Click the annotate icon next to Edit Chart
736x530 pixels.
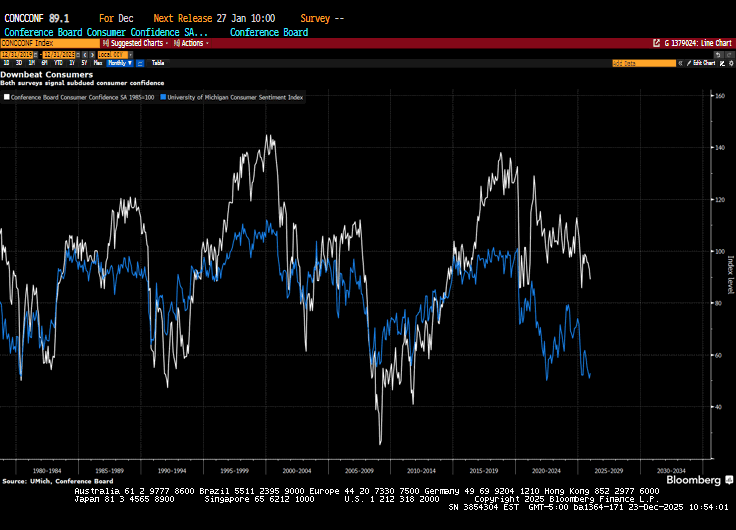723,63
